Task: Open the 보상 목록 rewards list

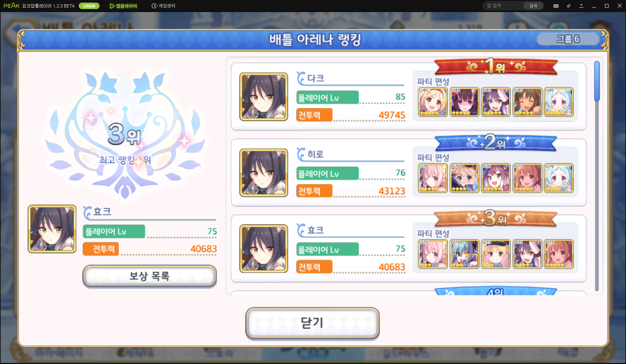Action: coord(150,276)
